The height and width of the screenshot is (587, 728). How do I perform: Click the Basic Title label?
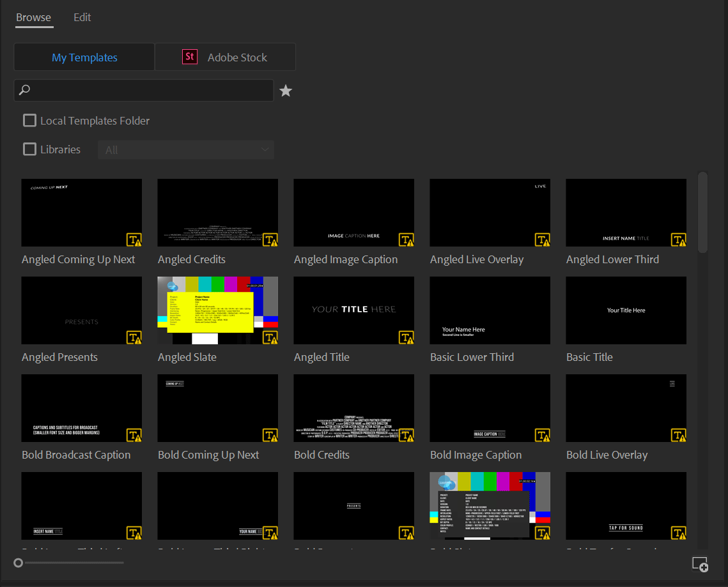[590, 357]
